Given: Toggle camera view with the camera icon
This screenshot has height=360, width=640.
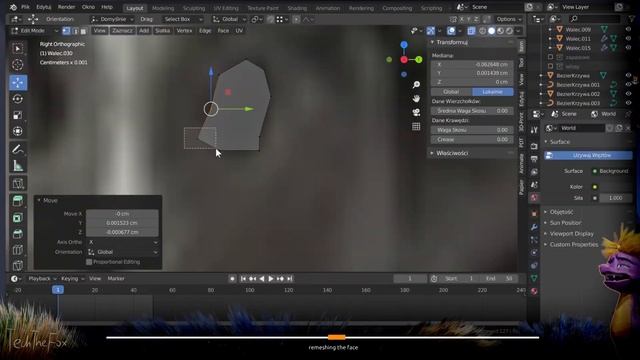Looking at the screenshot, I should [x=416, y=112].
